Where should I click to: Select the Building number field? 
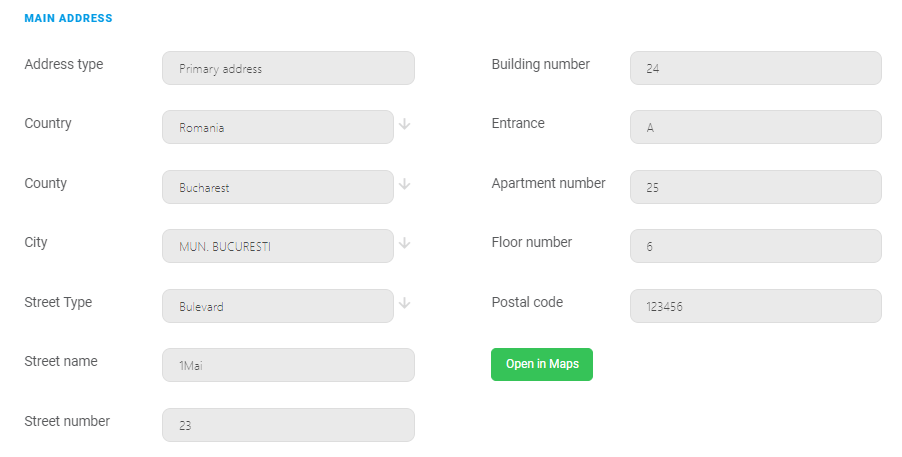pos(756,68)
